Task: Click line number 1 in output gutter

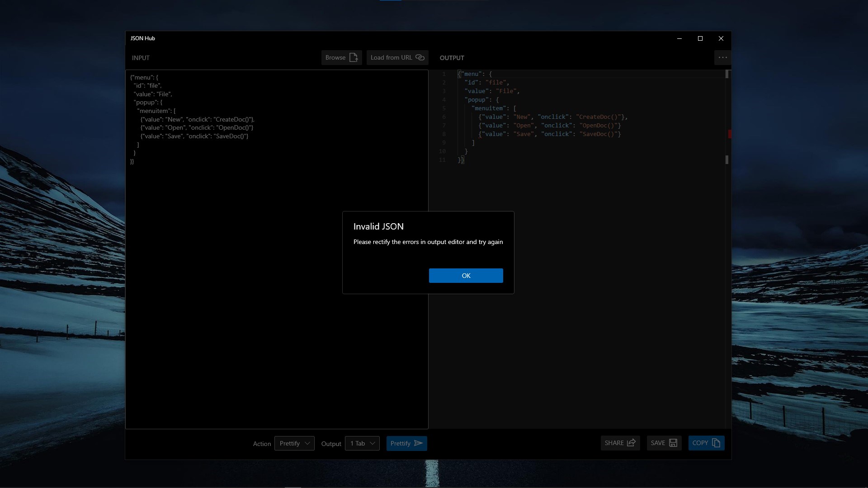Action: (x=443, y=74)
